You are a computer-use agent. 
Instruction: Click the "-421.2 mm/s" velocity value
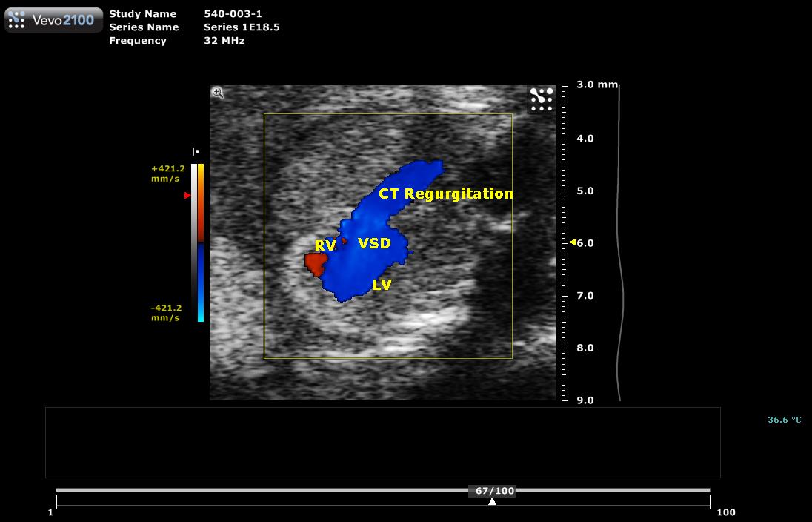coord(166,313)
